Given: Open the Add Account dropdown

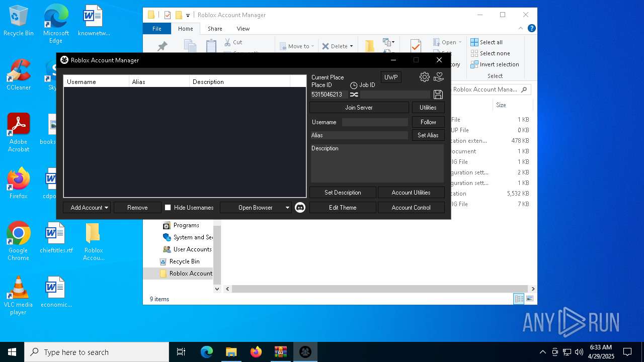Looking at the screenshot, I should [87, 207].
